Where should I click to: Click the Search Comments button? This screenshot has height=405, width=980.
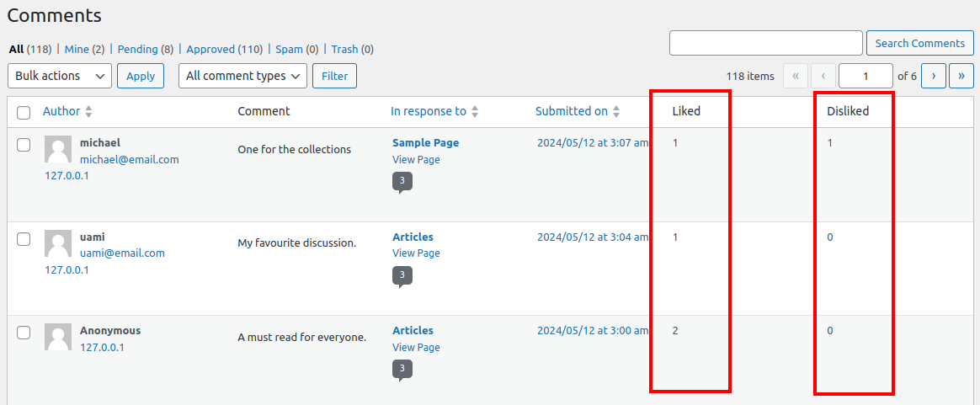[x=920, y=43]
